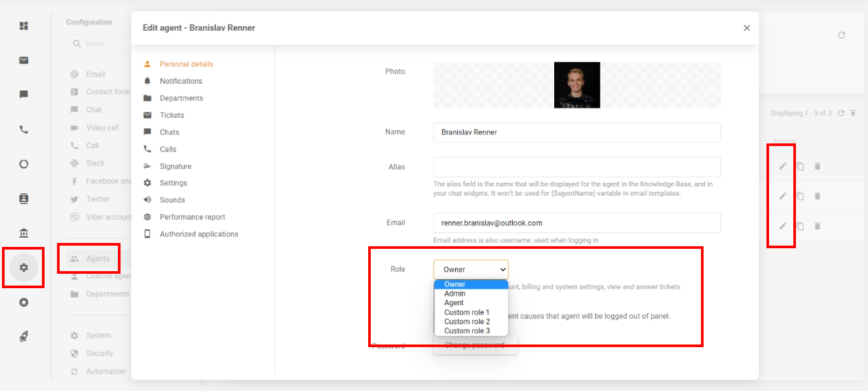This screenshot has height=391, width=868.
Task: Close the Edit agent dialog
Action: (746, 28)
